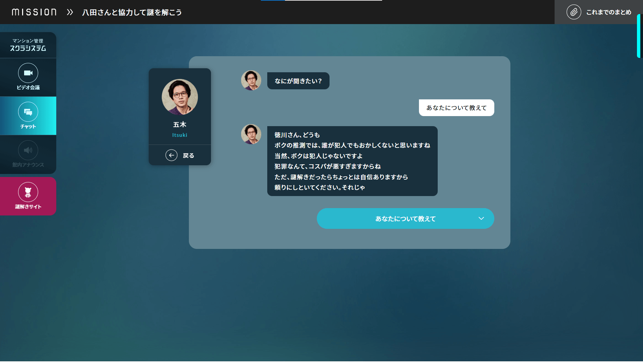Click the mission title 八田さんと協力して謎を解こう

pyautogui.click(x=132, y=12)
